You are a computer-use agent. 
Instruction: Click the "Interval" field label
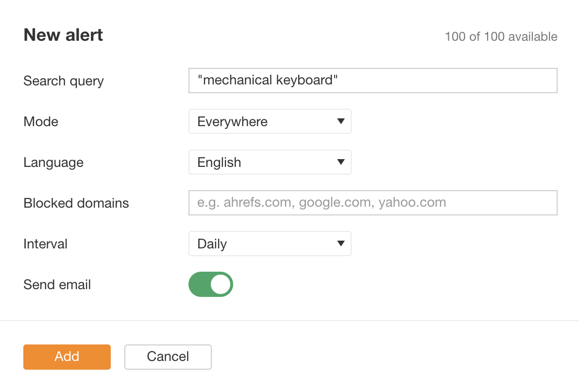coord(46,244)
